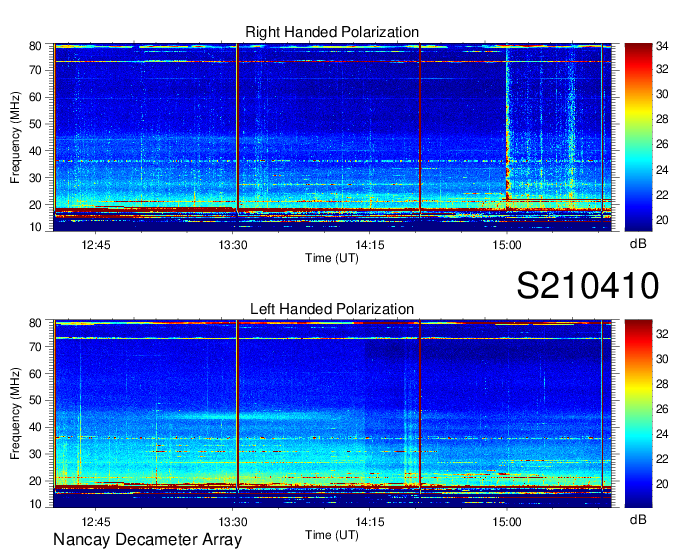This screenshot has width=680, height=552.
Task: Click the 13:30 vertical line in Left Handed spectrogram
Action: click(237, 405)
